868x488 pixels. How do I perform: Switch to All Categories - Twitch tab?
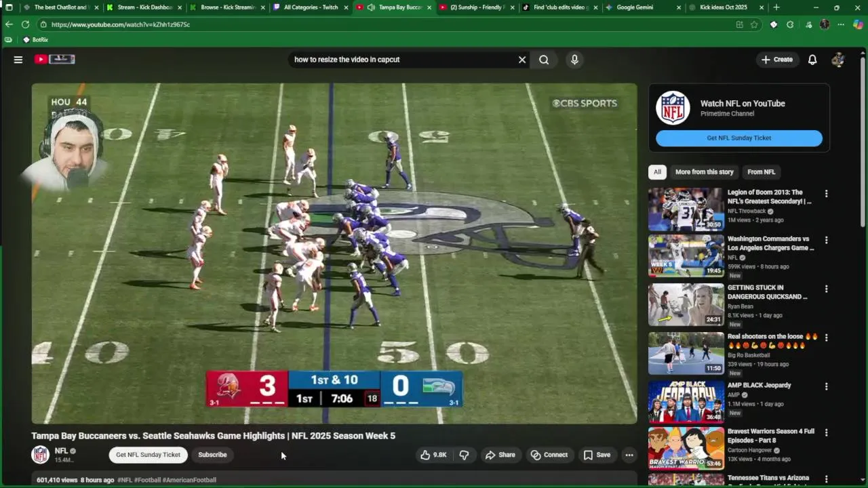click(x=311, y=7)
